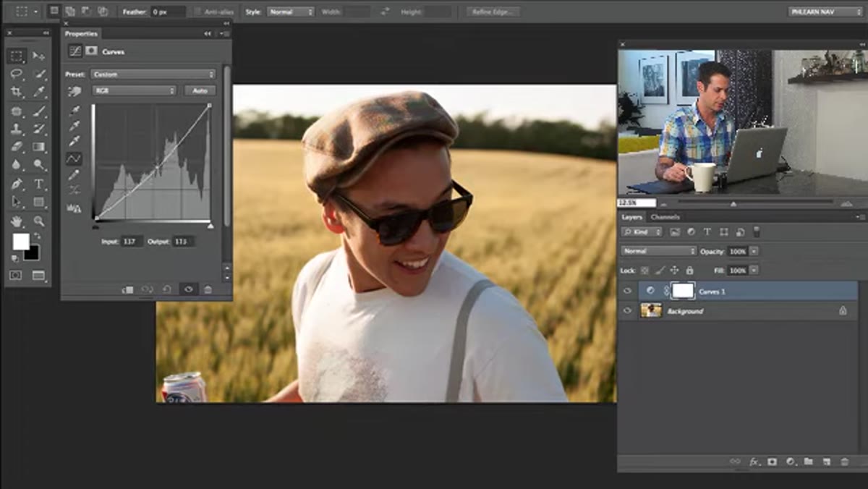The image size is (868, 489).
Task: Hide the Curves 1 layer
Action: pyautogui.click(x=628, y=291)
